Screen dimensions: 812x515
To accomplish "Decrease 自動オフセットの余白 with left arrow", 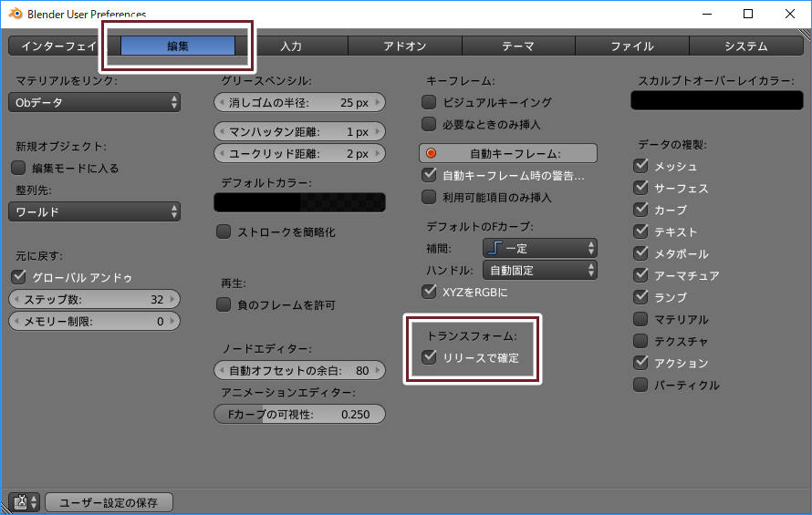I will tap(222, 370).
